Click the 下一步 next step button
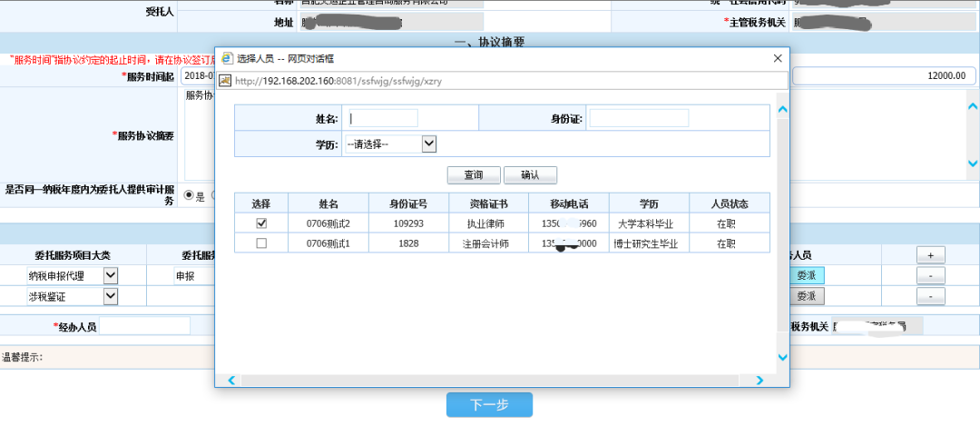 489,405
